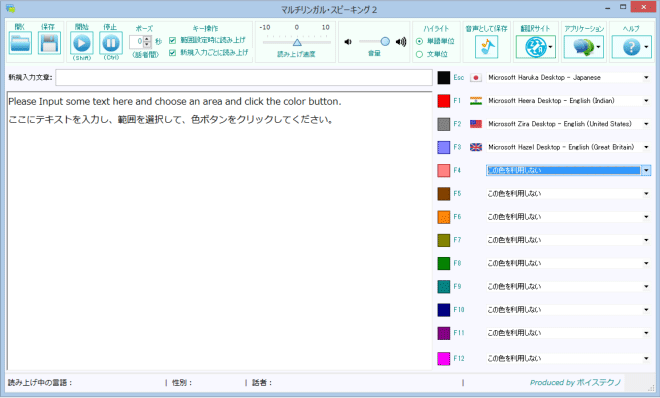Click the app icon in the title bar

pyautogui.click(x=10, y=8)
